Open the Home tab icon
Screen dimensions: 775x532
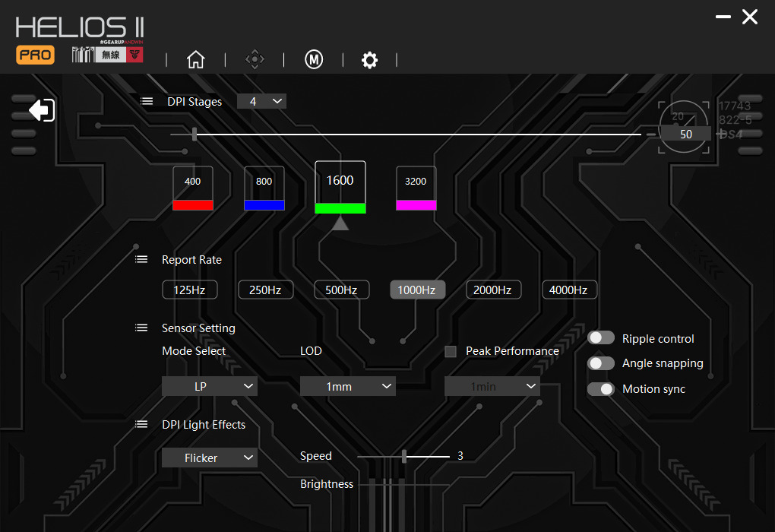tap(196, 60)
